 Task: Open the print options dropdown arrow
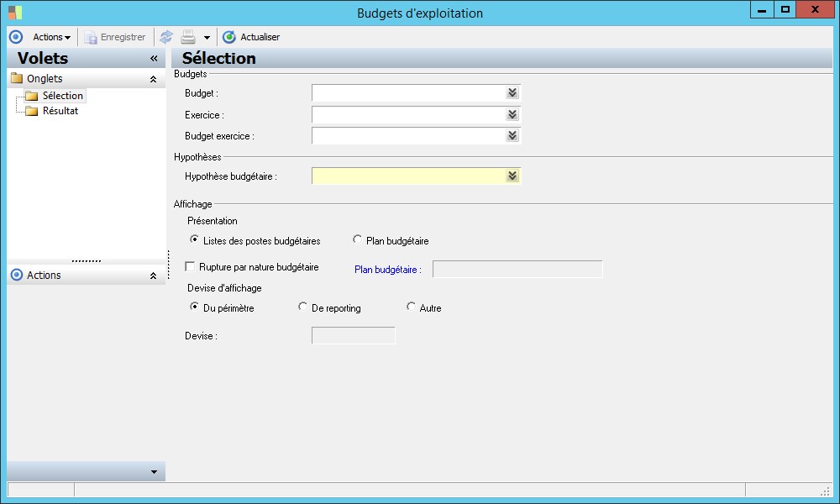click(207, 38)
